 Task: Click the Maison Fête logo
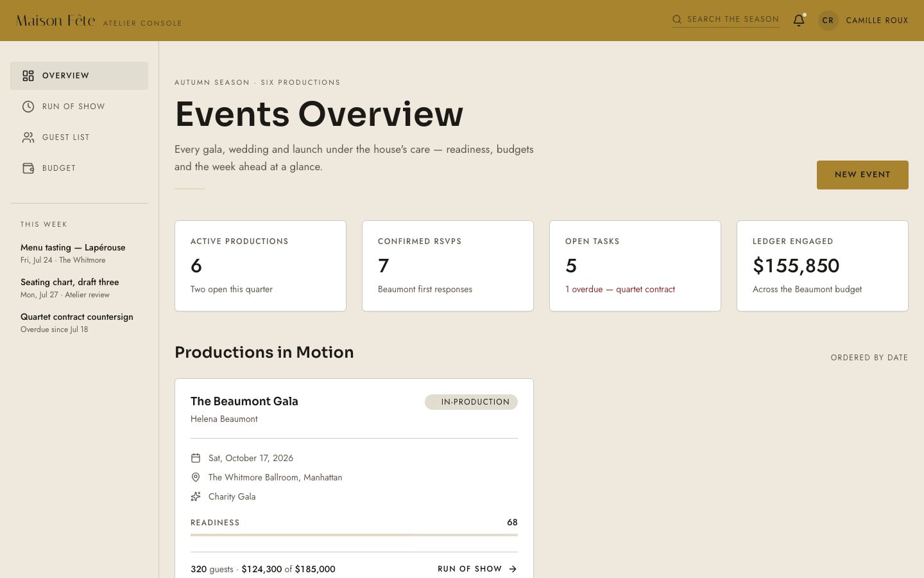tap(56, 21)
